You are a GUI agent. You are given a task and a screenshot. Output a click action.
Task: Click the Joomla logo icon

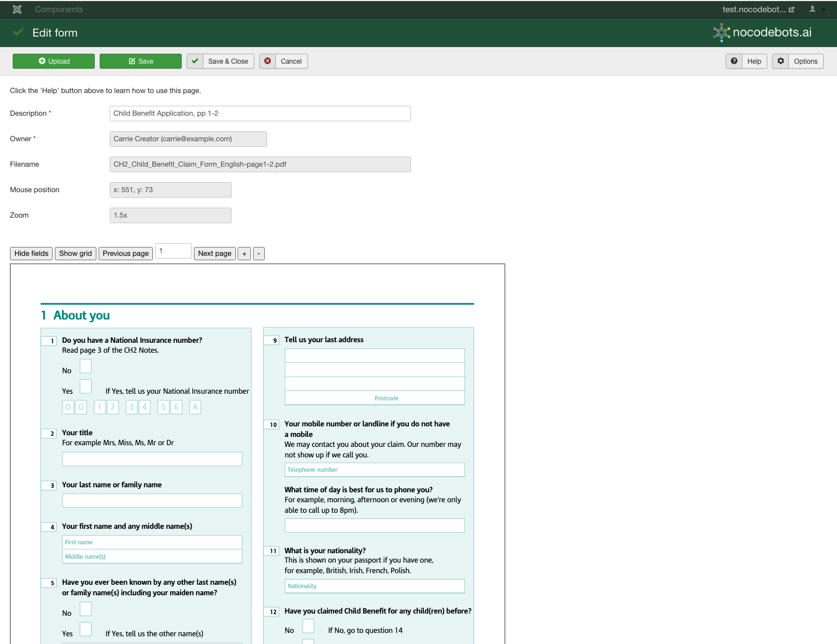(17, 9)
